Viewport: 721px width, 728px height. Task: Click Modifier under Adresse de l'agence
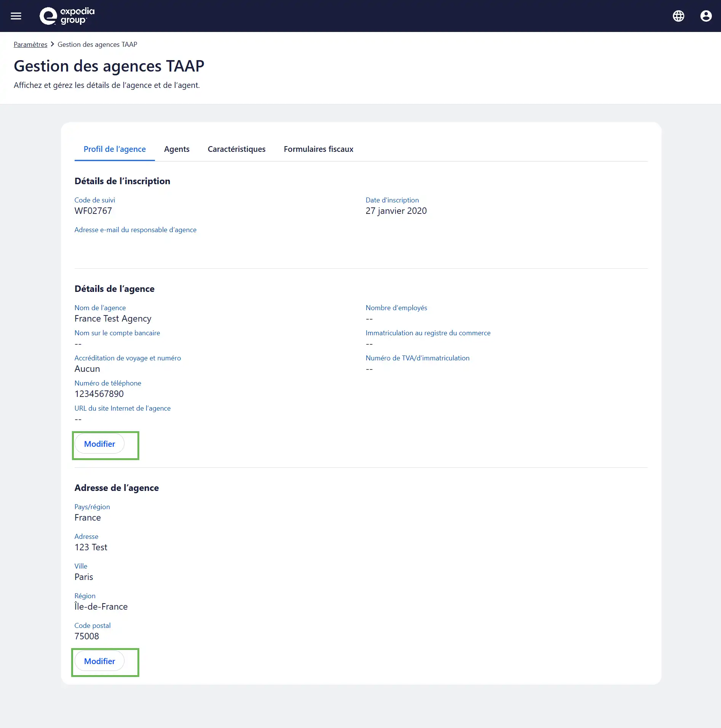pos(99,661)
